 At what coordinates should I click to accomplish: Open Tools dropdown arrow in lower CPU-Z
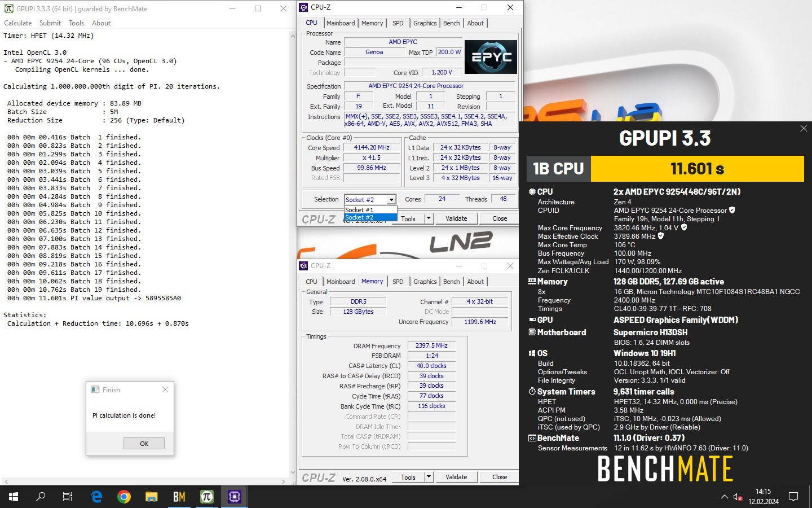(429, 477)
